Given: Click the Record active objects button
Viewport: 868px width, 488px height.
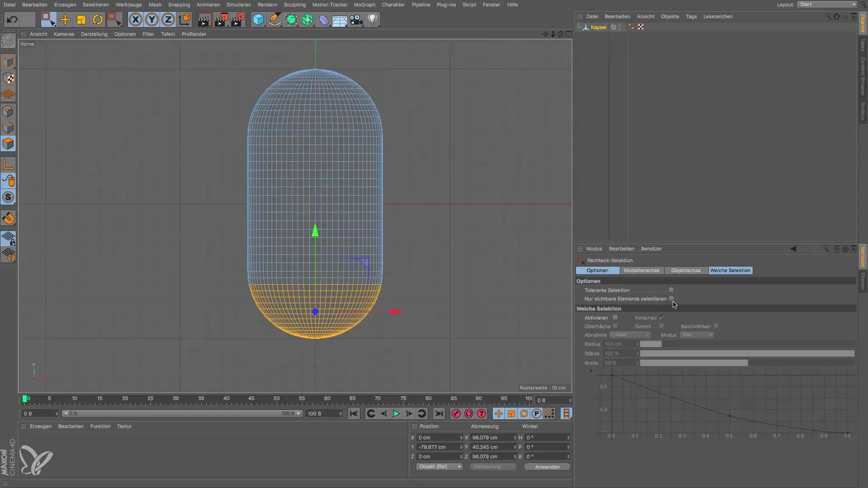Looking at the screenshot, I should tap(456, 413).
